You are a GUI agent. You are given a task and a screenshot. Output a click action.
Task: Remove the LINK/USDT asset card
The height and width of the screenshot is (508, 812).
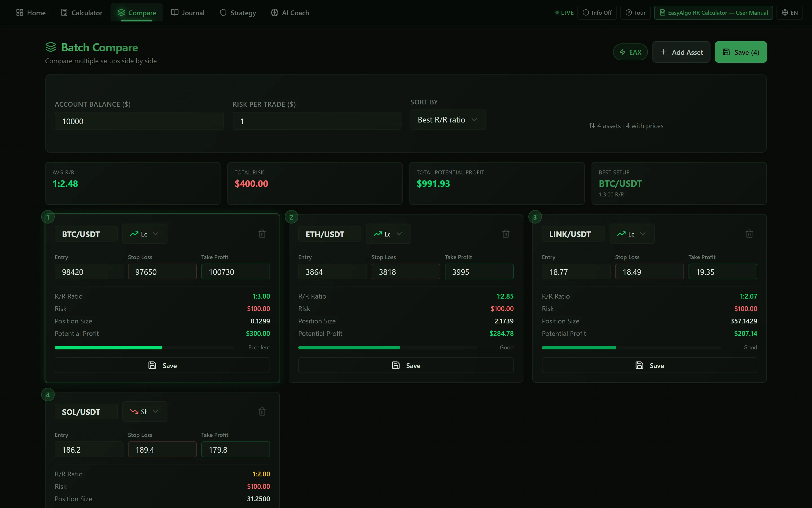pyautogui.click(x=749, y=234)
